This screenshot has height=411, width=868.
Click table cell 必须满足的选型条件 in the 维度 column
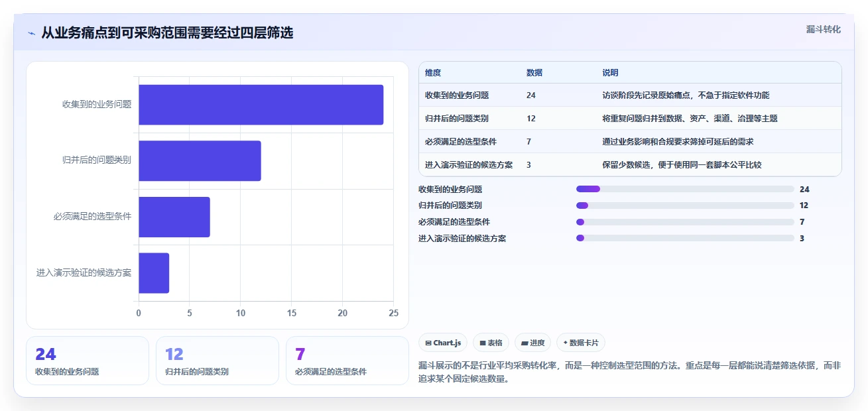coord(461,142)
